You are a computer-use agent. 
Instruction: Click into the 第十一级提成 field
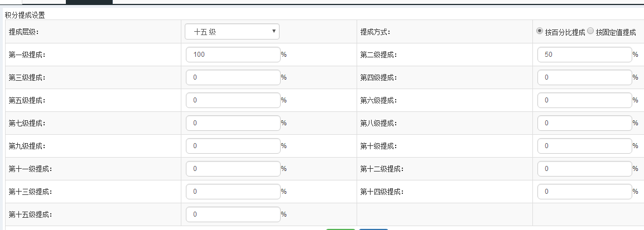pos(233,169)
